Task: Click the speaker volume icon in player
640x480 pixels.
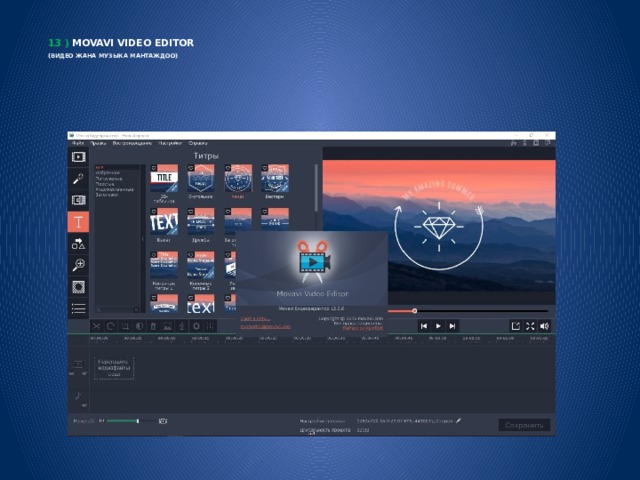Action: (544, 326)
